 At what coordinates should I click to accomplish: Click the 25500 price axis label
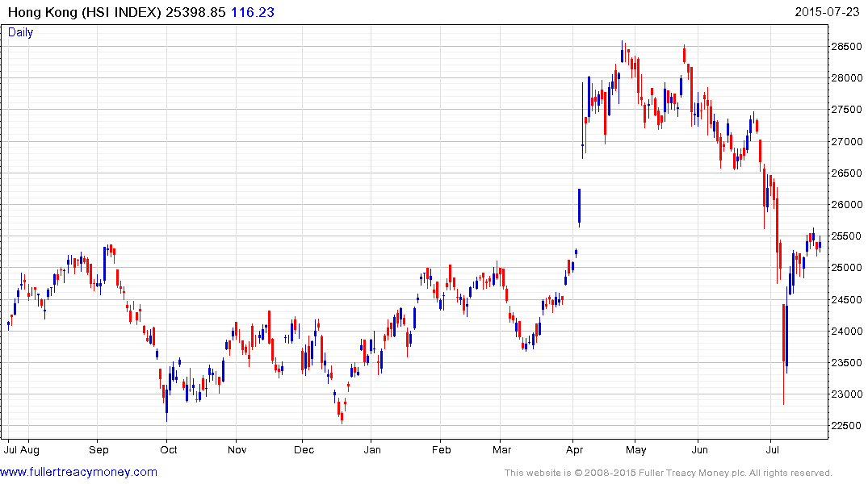point(846,236)
